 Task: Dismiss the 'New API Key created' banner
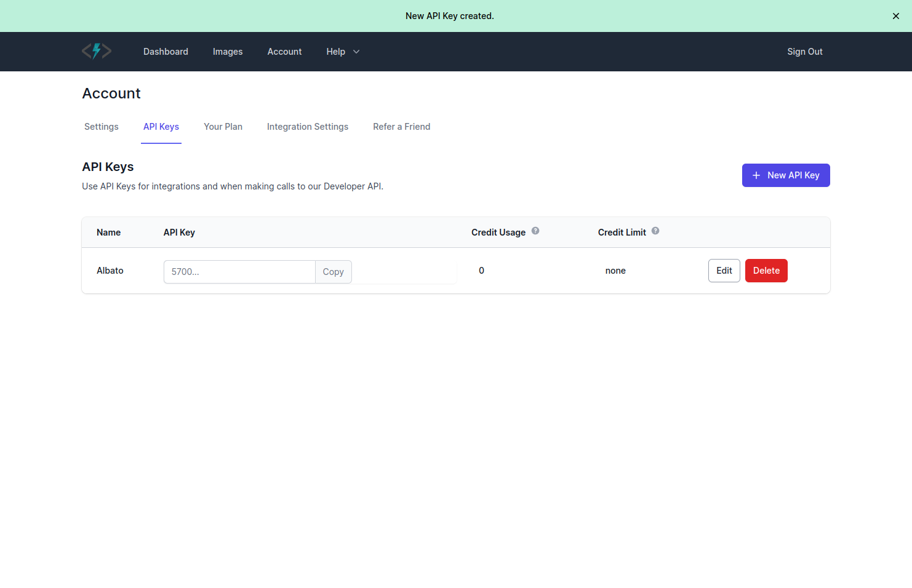pyautogui.click(x=896, y=16)
